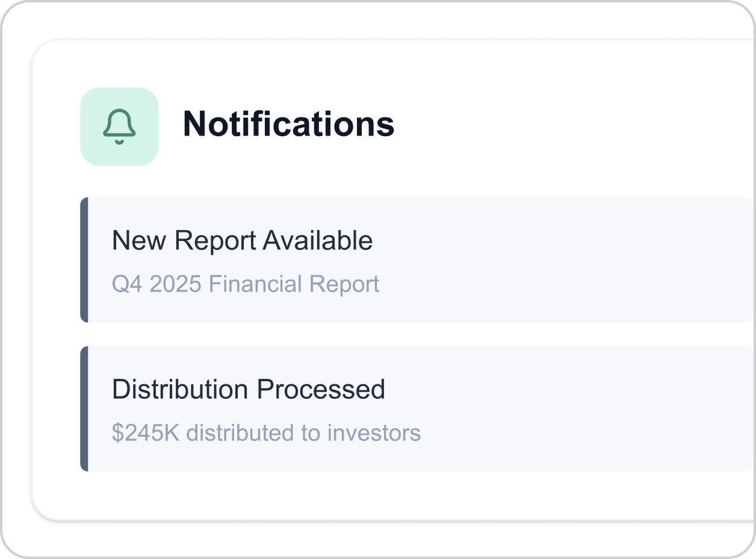Screen dimensions: 756x559
Task: Click the New Report Available title text
Action: (243, 240)
